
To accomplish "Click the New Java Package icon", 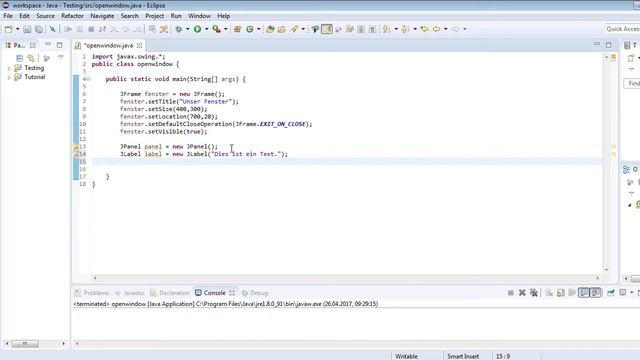I will click(237, 29).
